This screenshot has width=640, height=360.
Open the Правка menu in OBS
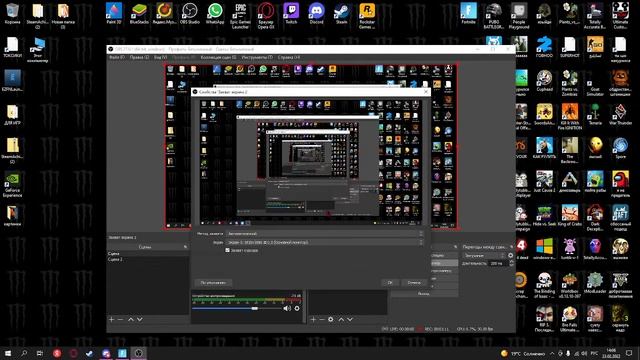(139, 58)
